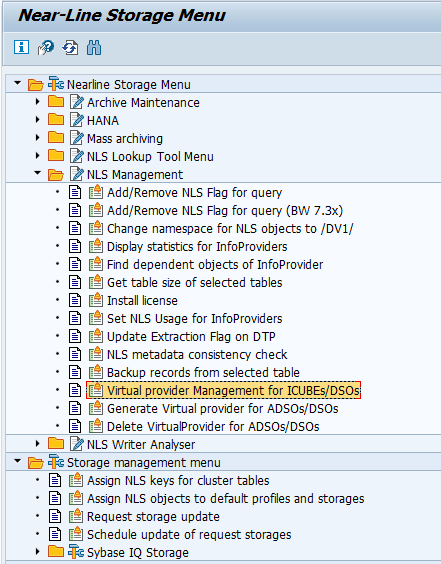The height and width of the screenshot is (564, 441).
Task: Click the program icon beside Update Extraction Flag on DTP
Action: point(96,336)
